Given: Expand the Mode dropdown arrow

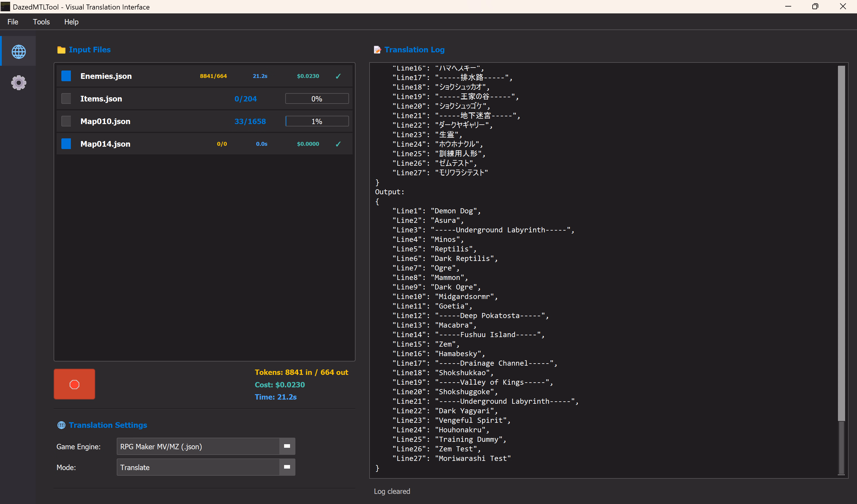Looking at the screenshot, I should (x=287, y=467).
